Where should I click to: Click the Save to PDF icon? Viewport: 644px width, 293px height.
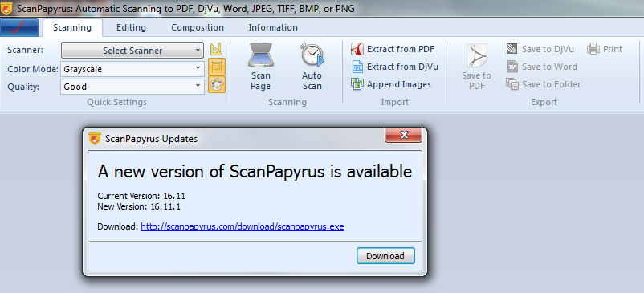476,55
